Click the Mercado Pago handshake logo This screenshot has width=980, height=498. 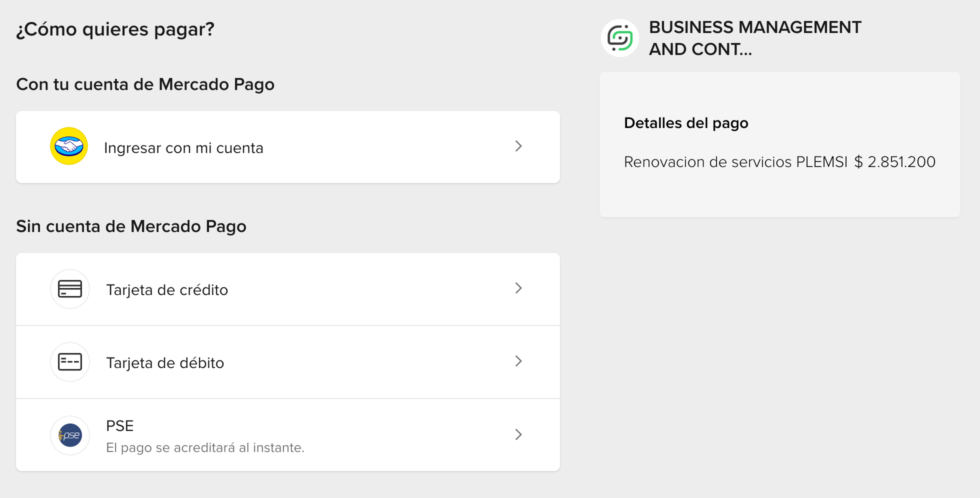point(69,146)
